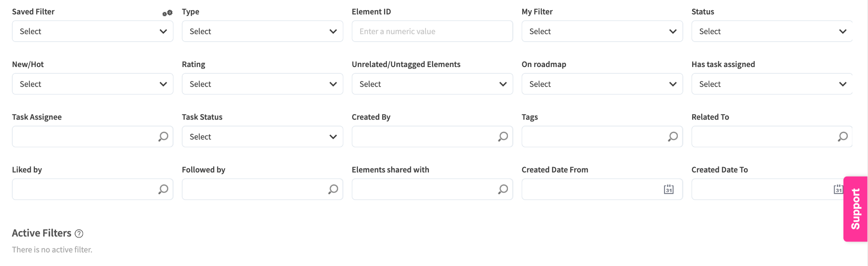The height and width of the screenshot is (266, 868).
Task: Click the Element ID numeric input field
Action: (432, 31)
